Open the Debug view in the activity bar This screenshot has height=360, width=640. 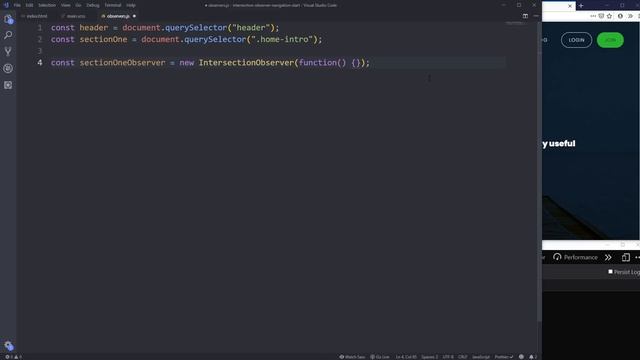pyautogui.click(x=8, y=68)
